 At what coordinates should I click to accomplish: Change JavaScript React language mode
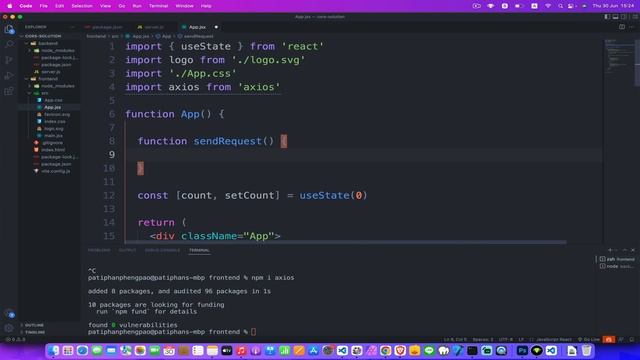coord(553,339)
